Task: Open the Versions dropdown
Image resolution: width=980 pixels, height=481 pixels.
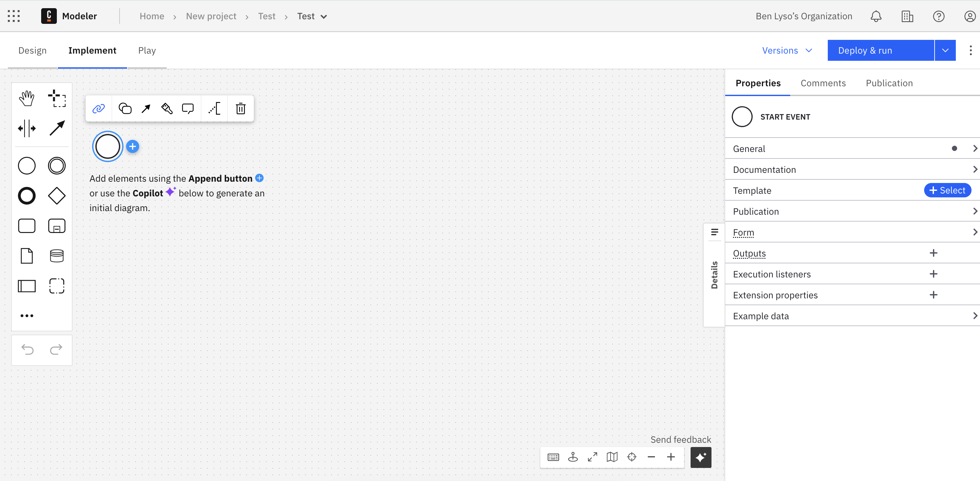Action: point(787,50)
